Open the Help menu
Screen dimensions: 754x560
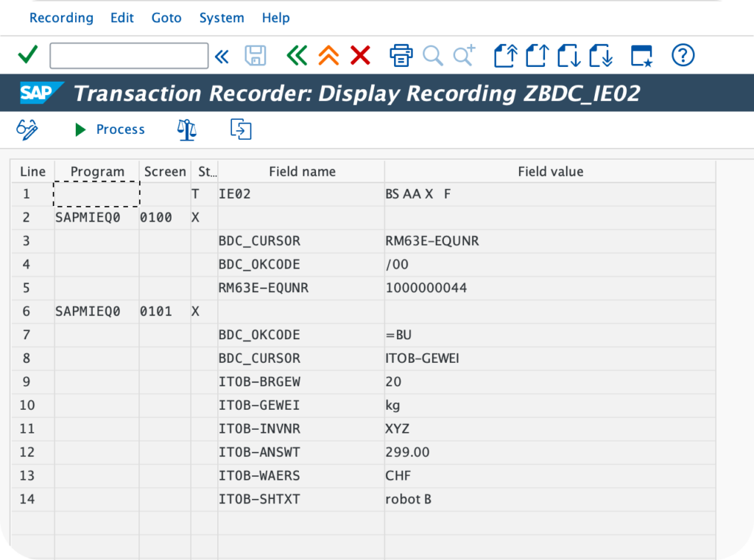tap(275, 18)
